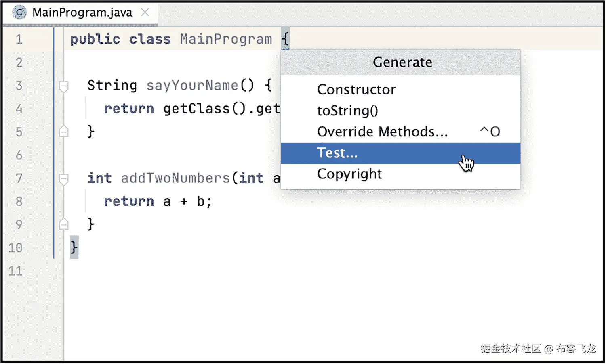Click the 'return a + b;' statement
The width and height of the screenshot is (606, 364).
click(x=158, y=201)
